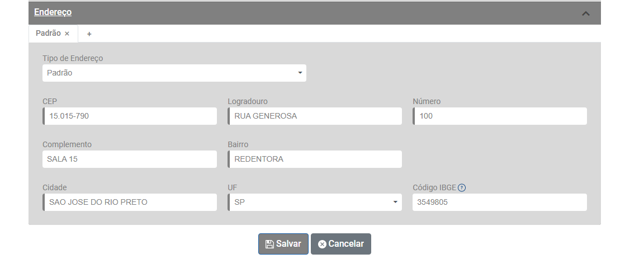Screen dimensions: 644x268
Task: Focus the Bairro field showing REDENTORA
Action: (x=315, y=159)
